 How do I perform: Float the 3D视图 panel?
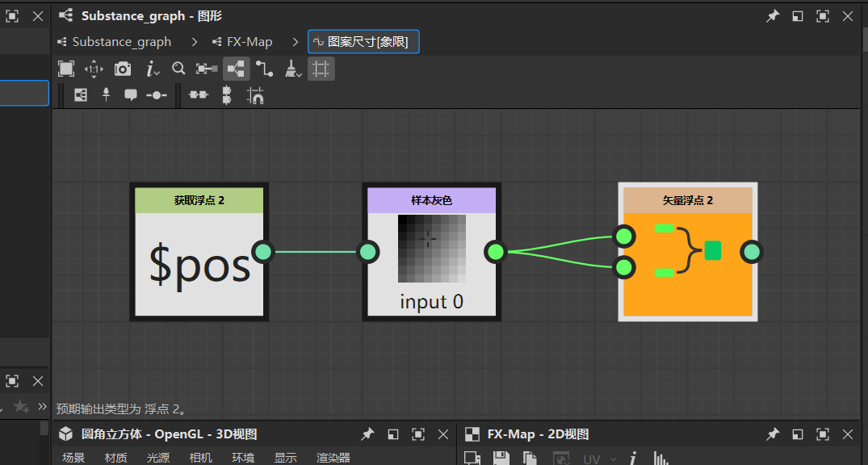click(x=393, y=434)
